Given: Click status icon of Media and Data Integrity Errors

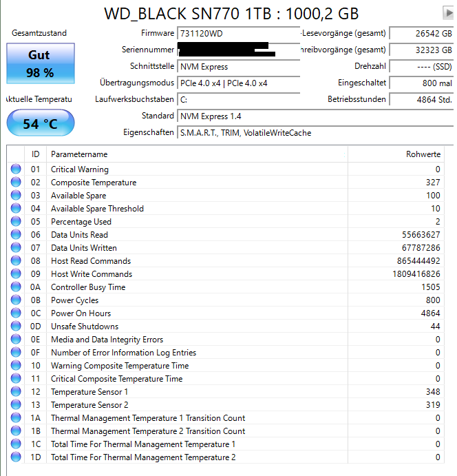Looking at the screenshot, I should pos(16,339).
